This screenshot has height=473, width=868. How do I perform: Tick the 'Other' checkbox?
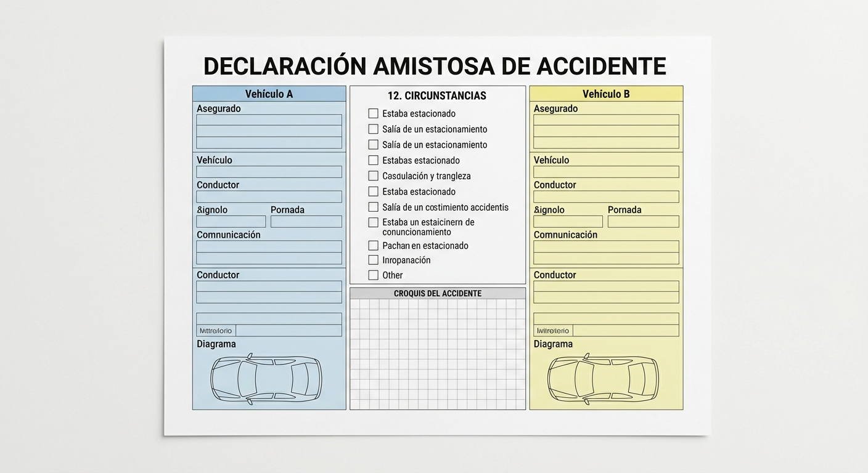click(x=373, y=275)
